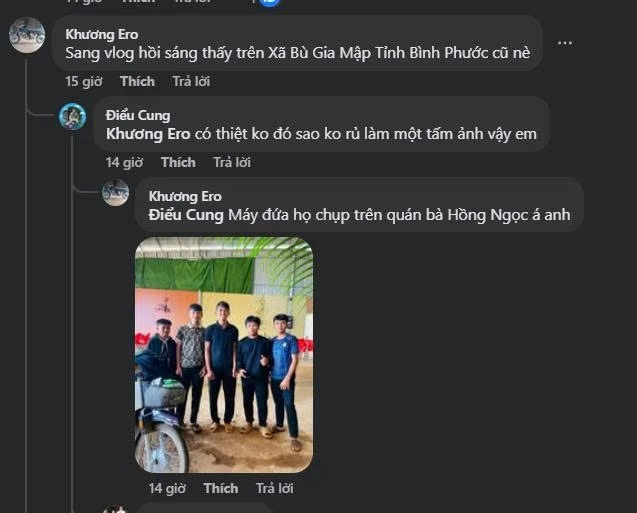Click the 14 giờ timestamp under Điểu Cung's comment
Viewport: 637px width, 513px height.
(125, 162)
